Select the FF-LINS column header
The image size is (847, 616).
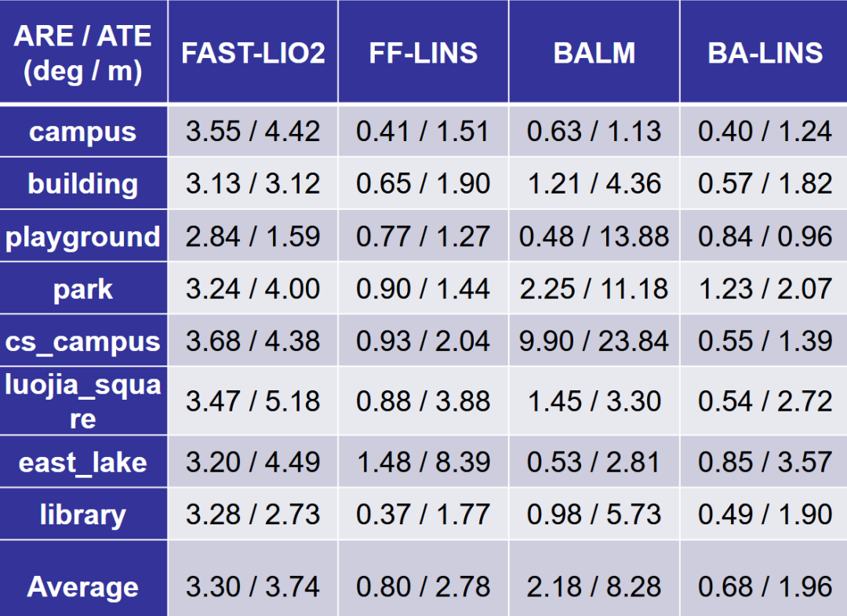[423, 53]
